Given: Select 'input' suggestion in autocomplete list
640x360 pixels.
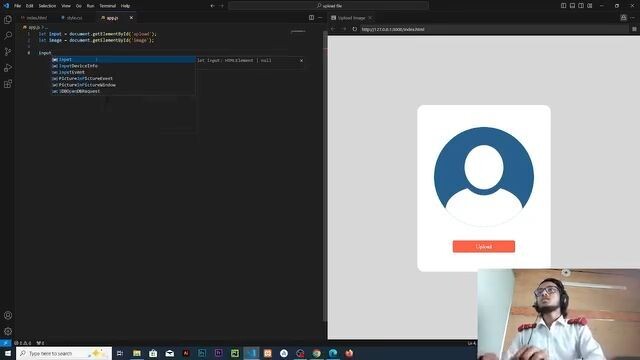Looking at the screenshot, I should point(123,60).
